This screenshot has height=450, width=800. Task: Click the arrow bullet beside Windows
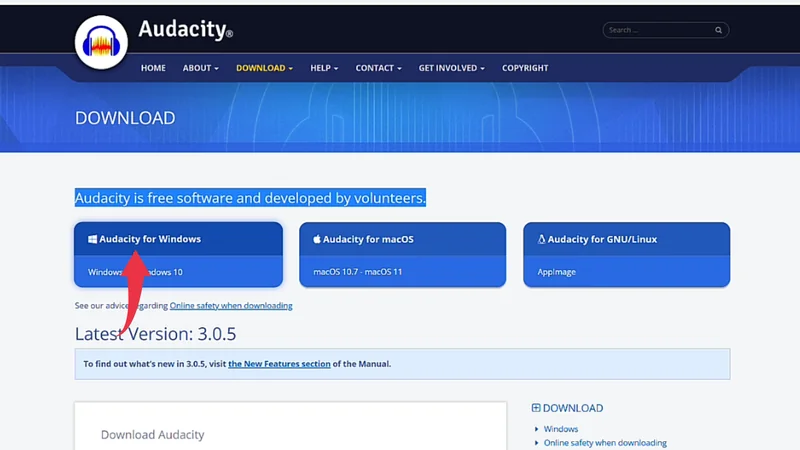[x=537, y=429]
